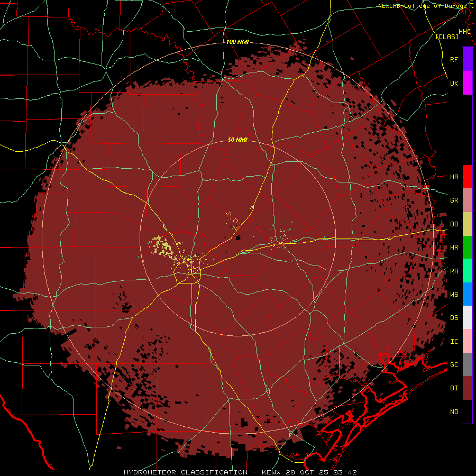Click the black radar site dot
The height and width of the screenshot is (476, 476).
click(x=237, y=237)
